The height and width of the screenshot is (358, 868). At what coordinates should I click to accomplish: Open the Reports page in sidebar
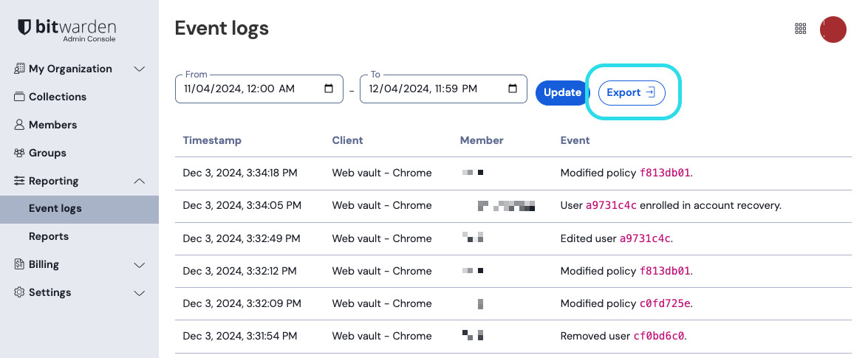[49, 236]
